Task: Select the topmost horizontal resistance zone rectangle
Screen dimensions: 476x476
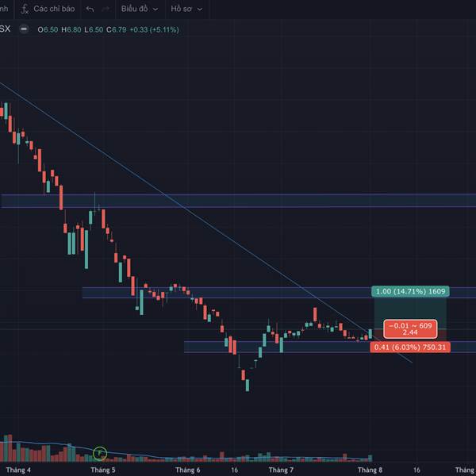Action: coord(238,201)
